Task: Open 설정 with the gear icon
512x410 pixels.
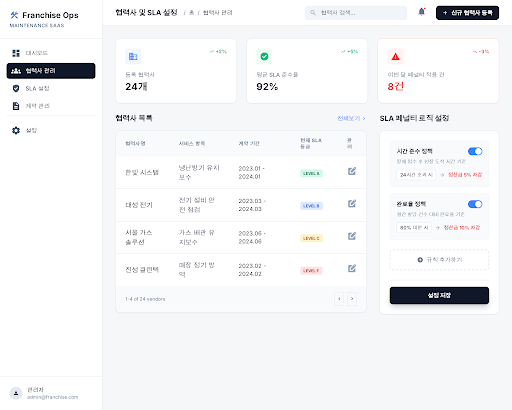Action: [51, 130]
